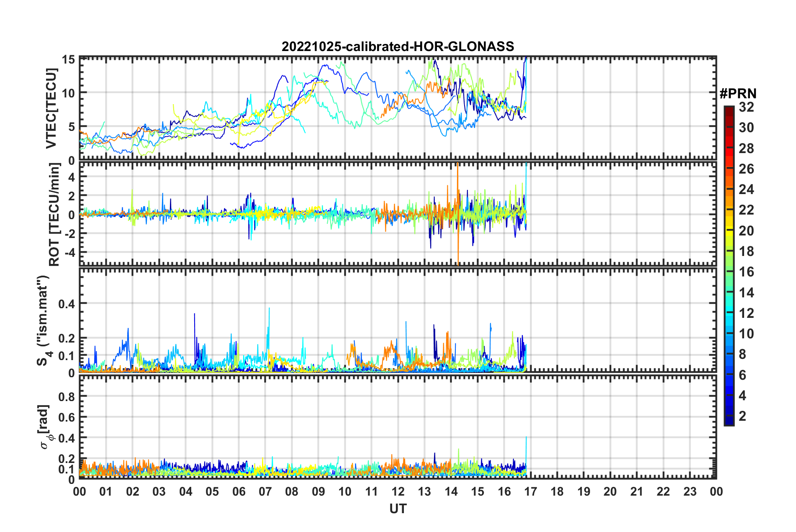Click colorbar tick label 20
This screenshot has height=532, width=796.
(746, 231)
